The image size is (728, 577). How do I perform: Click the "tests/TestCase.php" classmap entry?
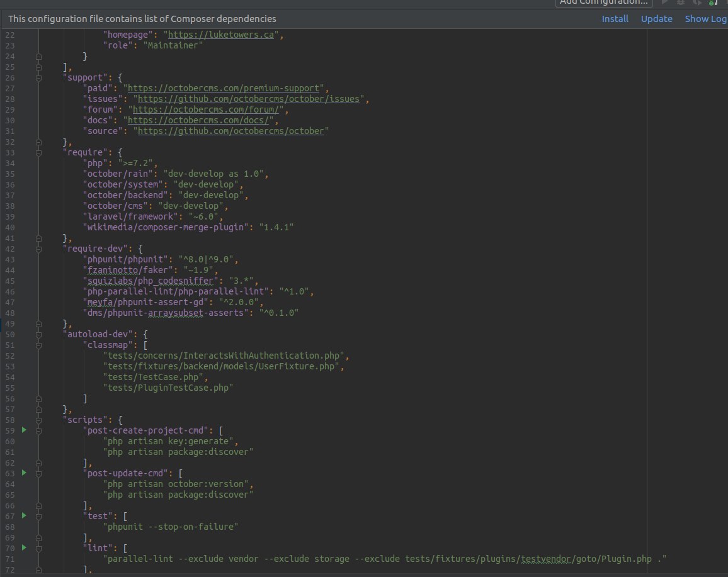coord(153,377)
